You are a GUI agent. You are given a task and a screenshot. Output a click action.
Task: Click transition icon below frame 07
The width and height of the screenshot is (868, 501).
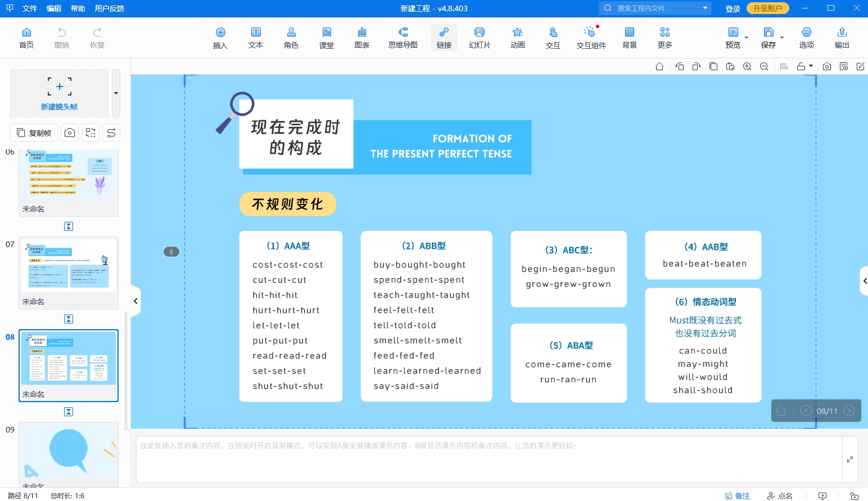pyautogui.click(x=69, y=319)
